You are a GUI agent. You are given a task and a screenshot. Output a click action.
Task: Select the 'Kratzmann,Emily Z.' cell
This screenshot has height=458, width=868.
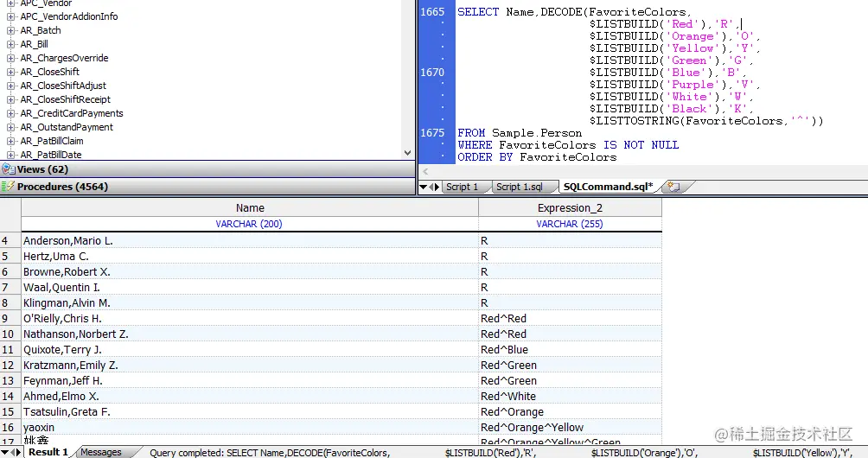(x=250, y=365)
